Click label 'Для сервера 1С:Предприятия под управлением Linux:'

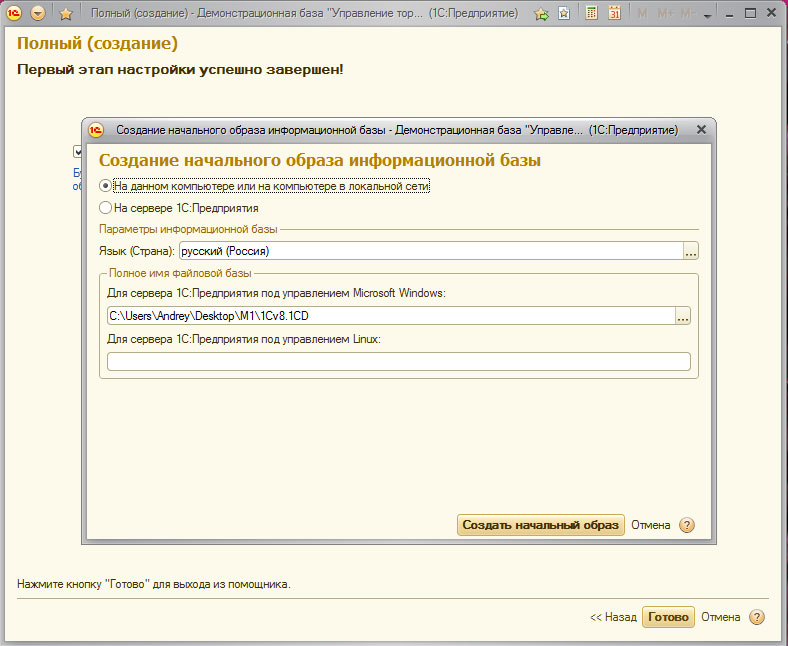[244, 339]
